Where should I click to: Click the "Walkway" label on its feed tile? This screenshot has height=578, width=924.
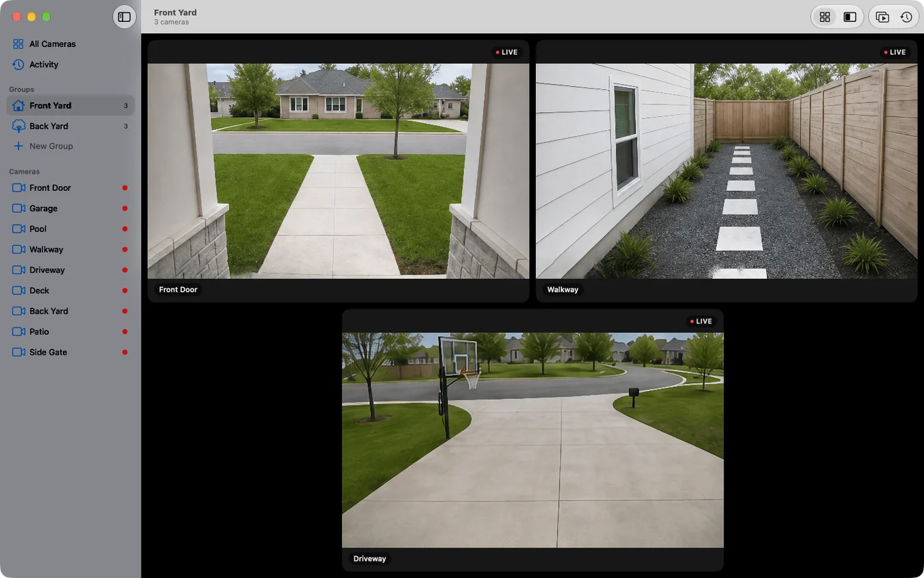pos(562,289)
